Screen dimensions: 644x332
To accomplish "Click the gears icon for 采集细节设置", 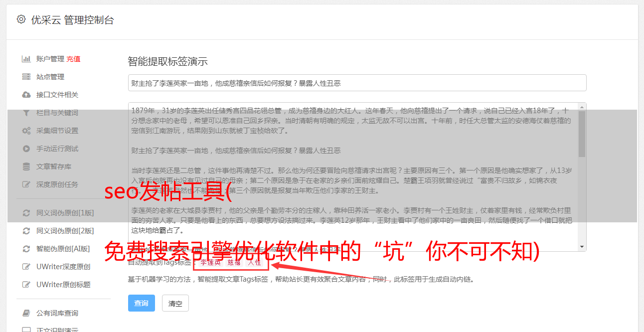I will click(26, 131).
